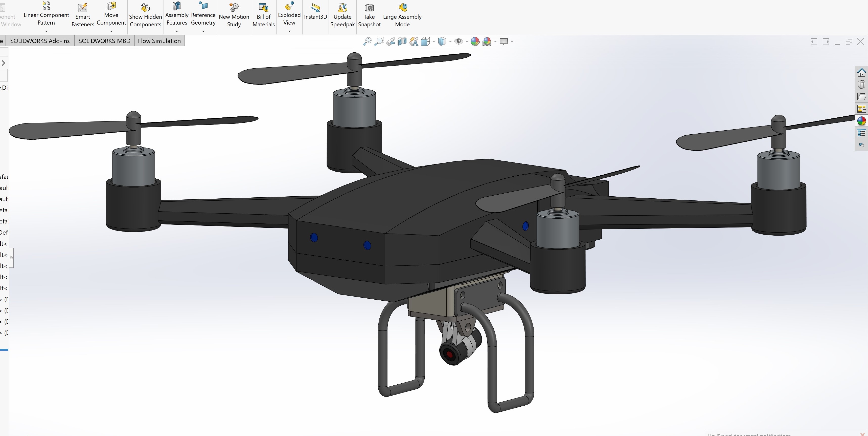868x436 pixels.
Task: Open Display Style dropdown arrow
Action: pyautogui.click(x=450, y=42)
